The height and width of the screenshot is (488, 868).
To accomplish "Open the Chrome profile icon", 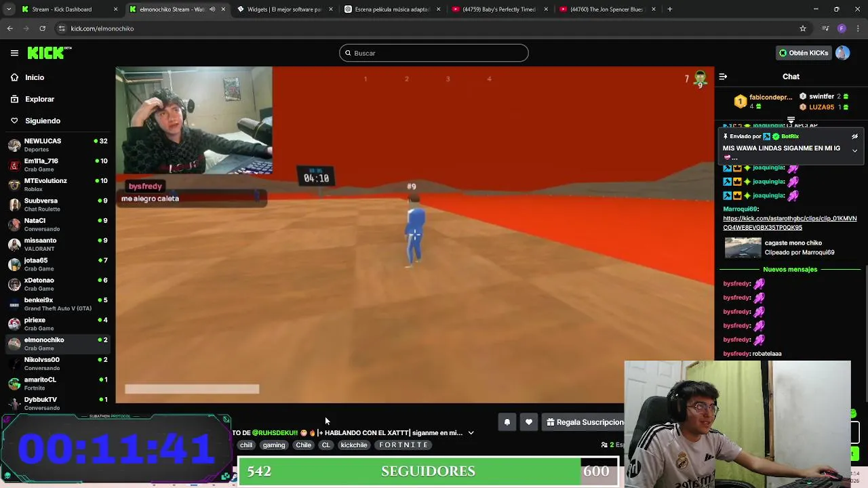I will tap(842, 28).
